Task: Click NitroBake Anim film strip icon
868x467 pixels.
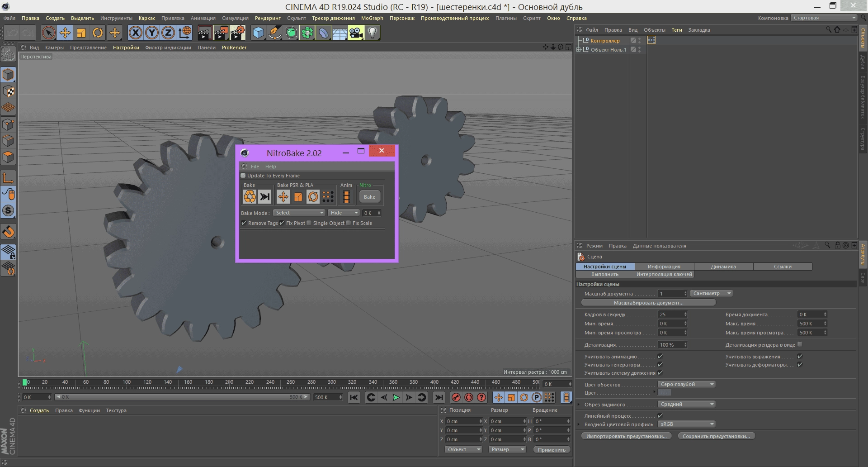Action: (x=346, y=196)
